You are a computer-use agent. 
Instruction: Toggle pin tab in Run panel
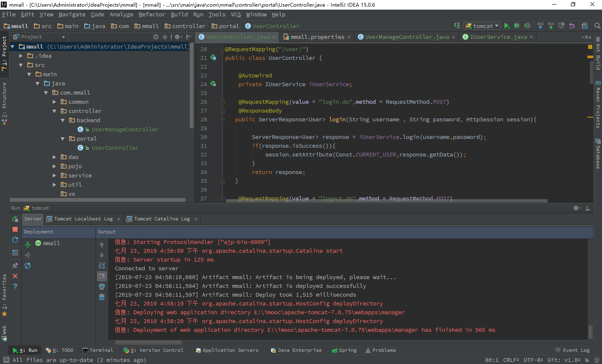(15, 266)
